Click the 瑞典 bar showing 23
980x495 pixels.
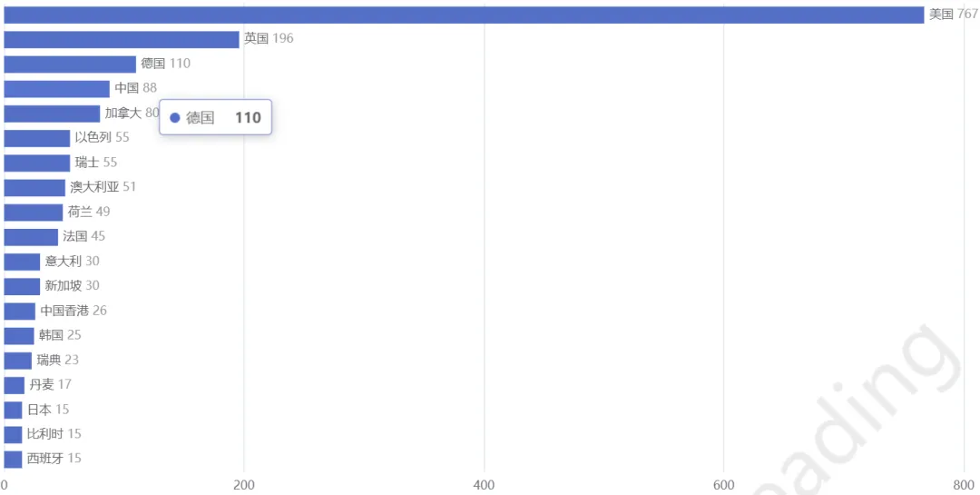click(17, 361)
